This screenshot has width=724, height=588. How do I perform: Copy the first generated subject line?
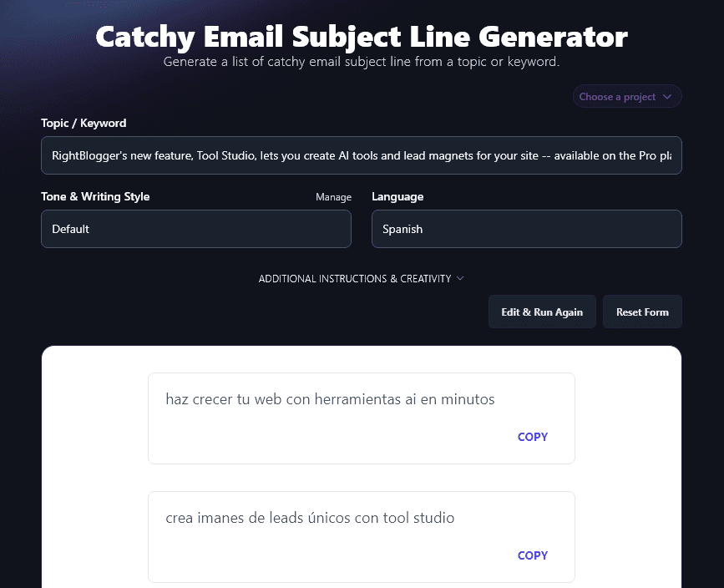pos(532,437)
